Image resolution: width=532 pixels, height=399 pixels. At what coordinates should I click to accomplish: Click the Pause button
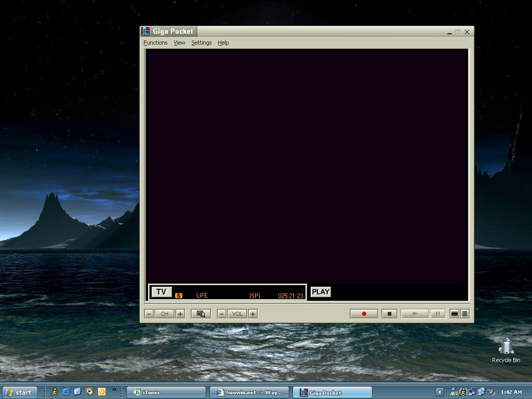438,314
